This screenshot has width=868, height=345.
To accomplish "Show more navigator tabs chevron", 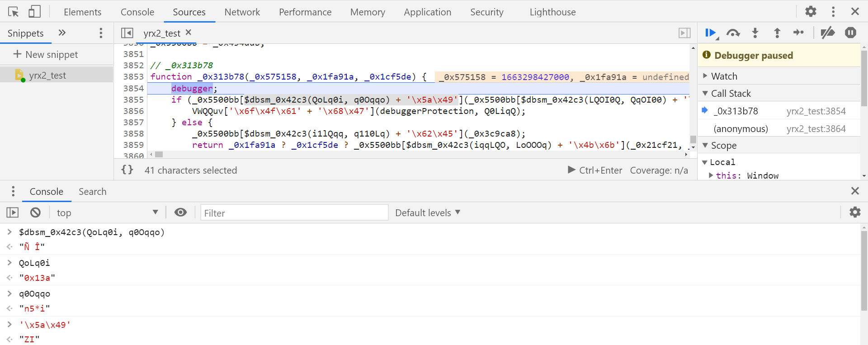I will click(x=62, y=33).
